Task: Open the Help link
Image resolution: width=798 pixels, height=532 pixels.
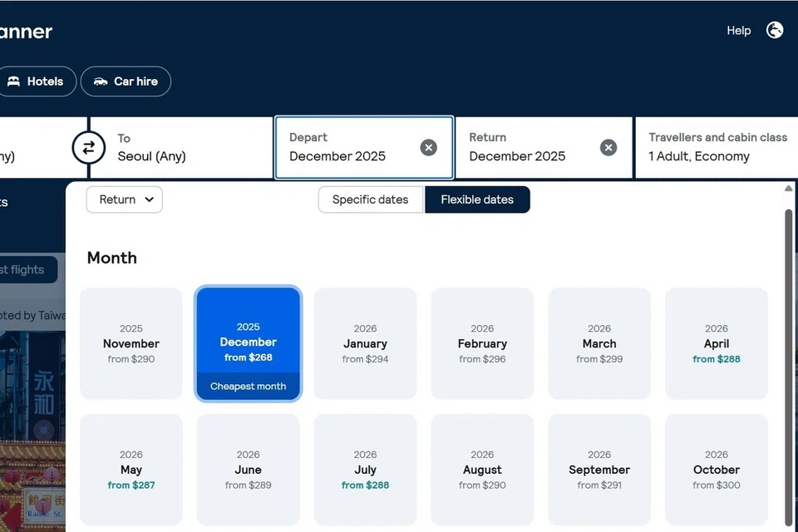Action: point(738,30)
